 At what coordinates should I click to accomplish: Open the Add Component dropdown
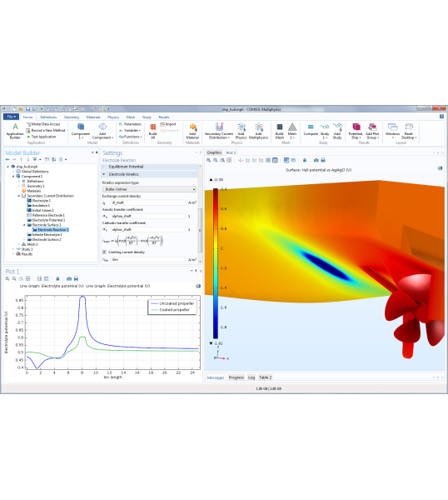(102, 131)
